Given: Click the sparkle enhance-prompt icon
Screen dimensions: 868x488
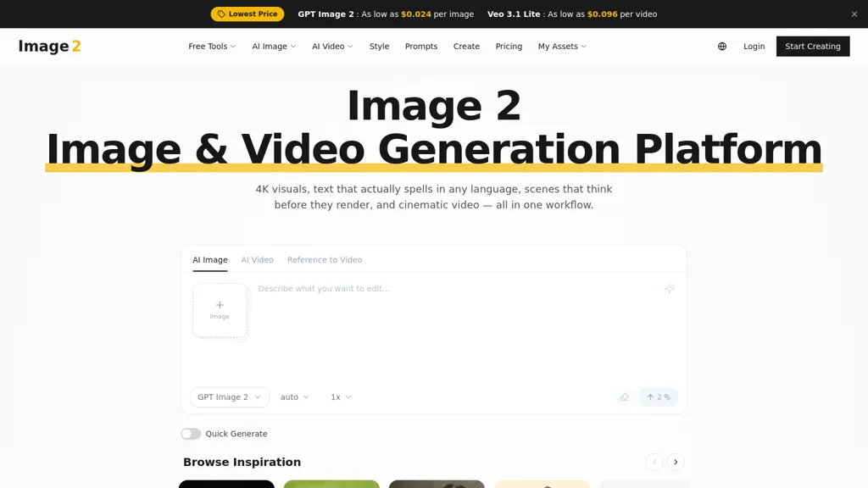Looking at the screenshot, I should click(x=670, y=289).
